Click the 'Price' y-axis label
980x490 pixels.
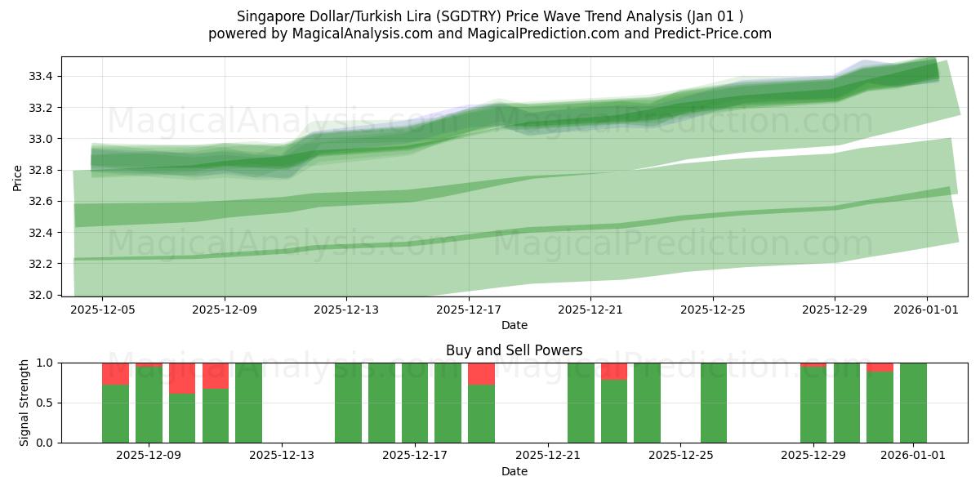tap(18, 176)
